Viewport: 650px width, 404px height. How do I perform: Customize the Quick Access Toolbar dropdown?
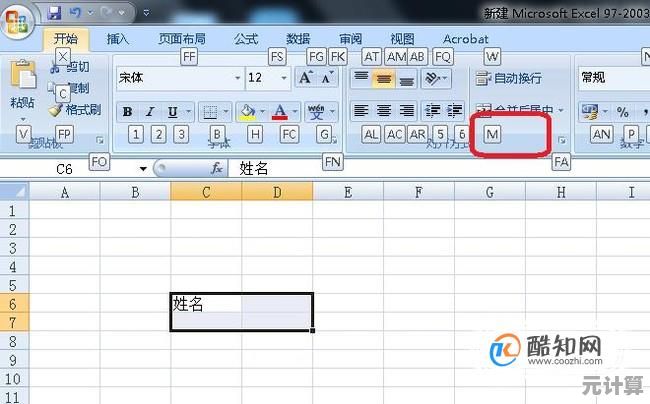146,13
